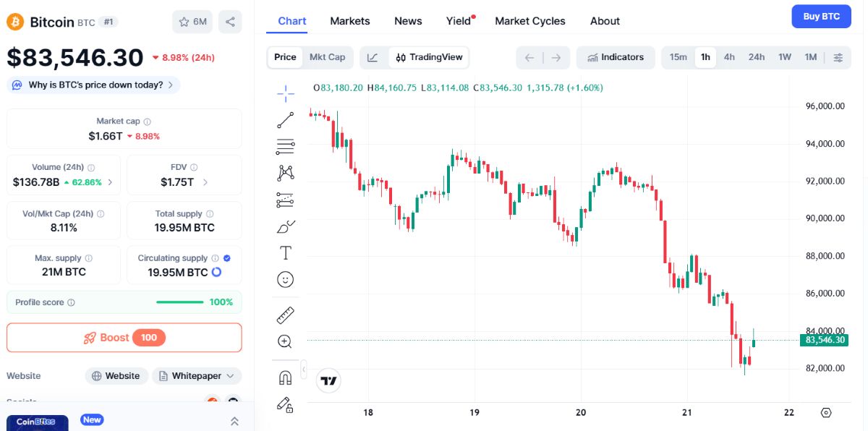Select the 4h chart interval
The height and width of the screenshot is (431, 868).
[x=729, y=57]
